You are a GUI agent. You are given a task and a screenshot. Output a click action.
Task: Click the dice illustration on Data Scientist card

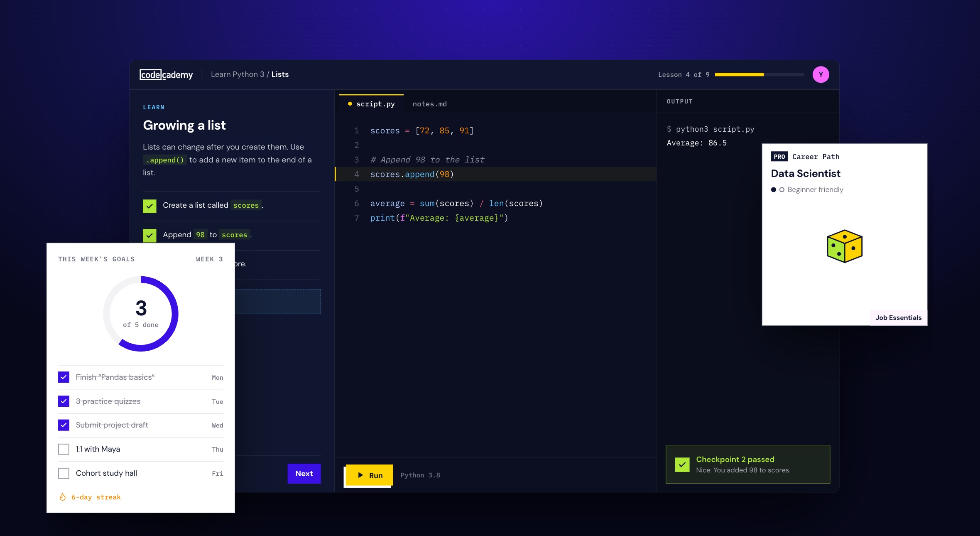pyautogui.click(x=845, y=246)
